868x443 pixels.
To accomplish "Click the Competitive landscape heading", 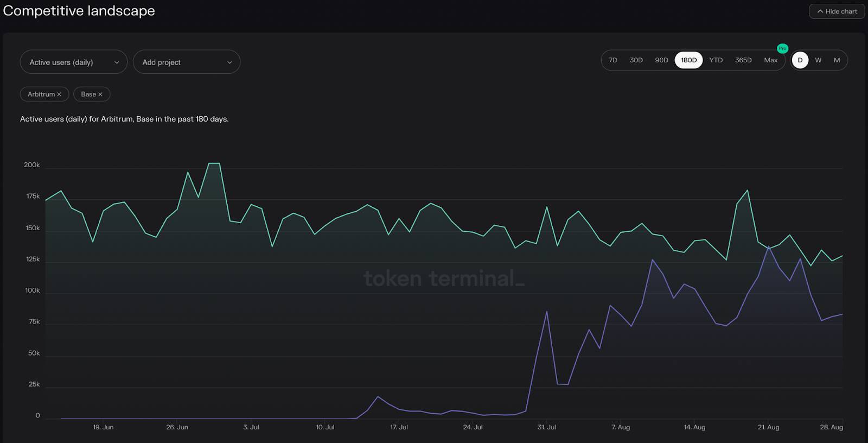I will [x=79, y=11].
